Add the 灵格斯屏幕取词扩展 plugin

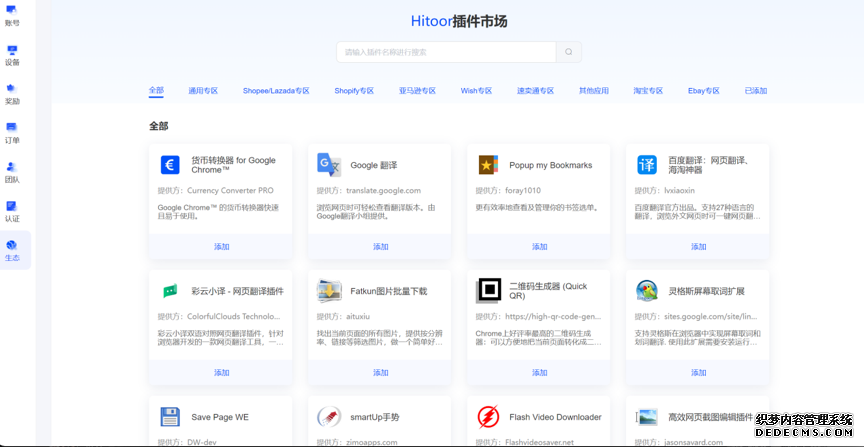pos(698,373)
